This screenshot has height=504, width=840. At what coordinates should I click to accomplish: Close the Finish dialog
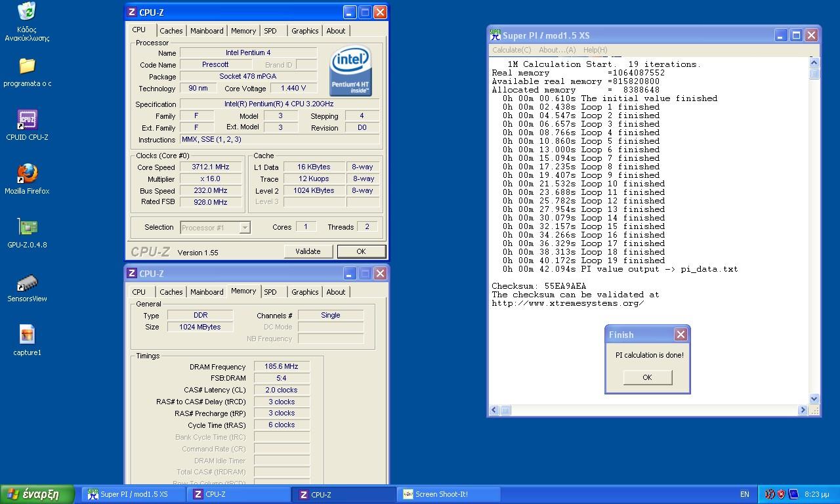[681, 335]
